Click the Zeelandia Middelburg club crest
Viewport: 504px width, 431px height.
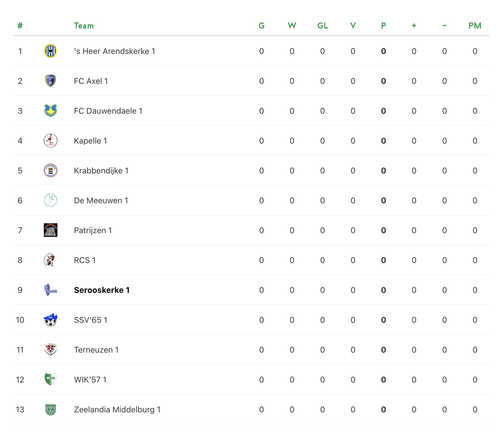pyautogui.click(x=51, y=410)
